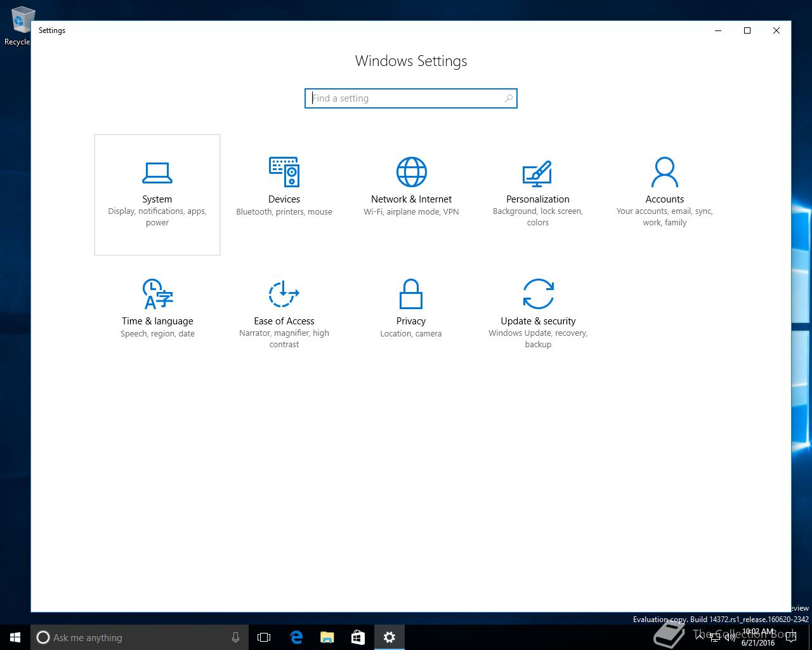Open Privacy padlock icon
Image resolution: width=812 pixels, height=650 pixels.
[x=411, y=295]
